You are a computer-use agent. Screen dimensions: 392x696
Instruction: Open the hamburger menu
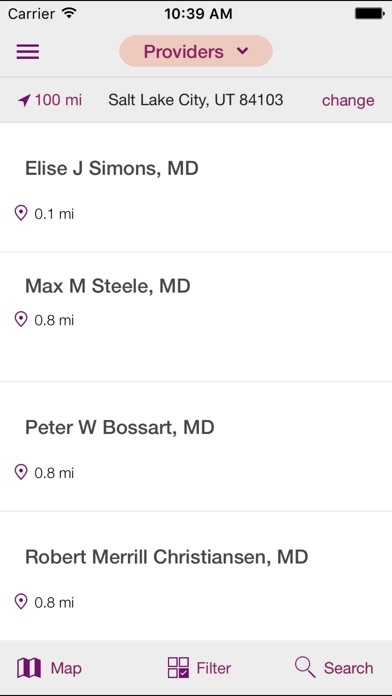click(28, 51)
